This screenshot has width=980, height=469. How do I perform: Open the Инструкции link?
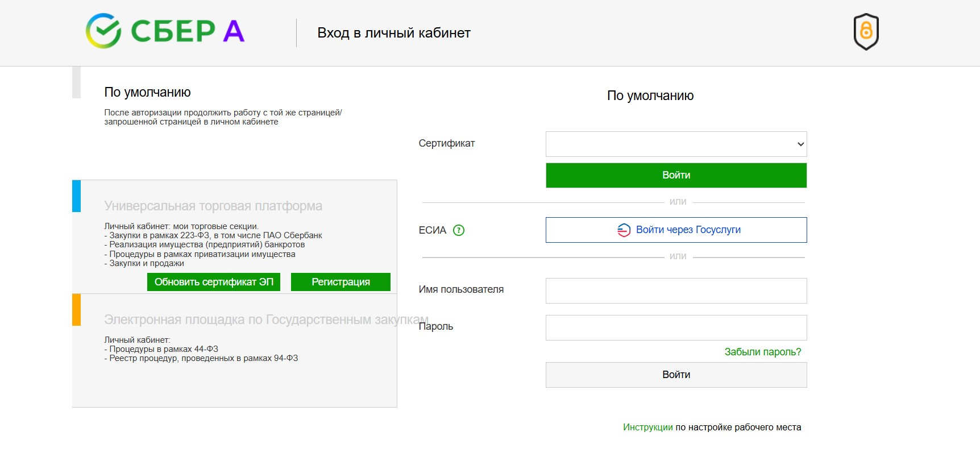click(x=647, y=427)
